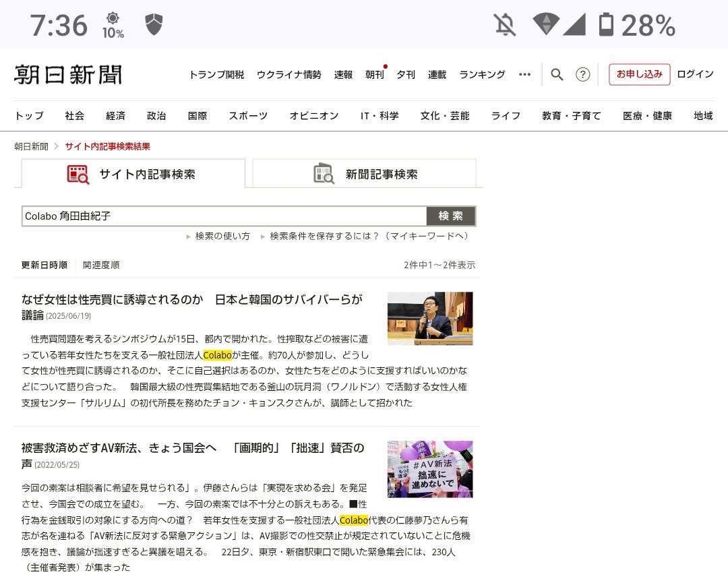
Task: Select トップ in category navigation
Action: click(29, 115)
